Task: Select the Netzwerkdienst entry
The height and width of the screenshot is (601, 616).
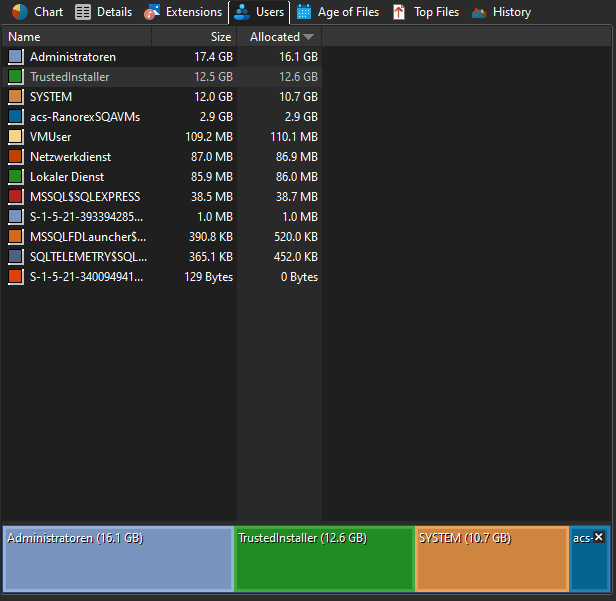Action: pyautogui.click(x=71, y=157)
